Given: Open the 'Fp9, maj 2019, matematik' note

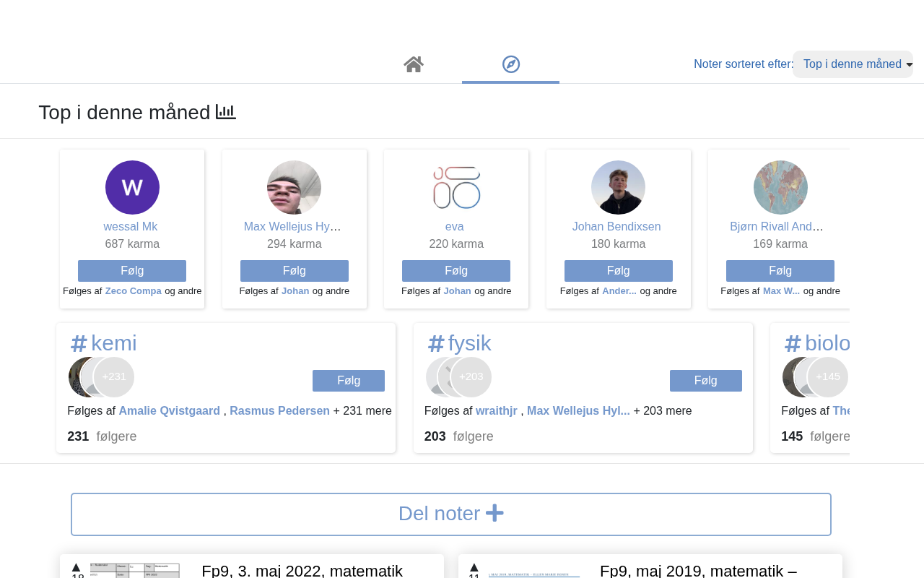Looking at the screenshot, I should [x=698, y=571].
